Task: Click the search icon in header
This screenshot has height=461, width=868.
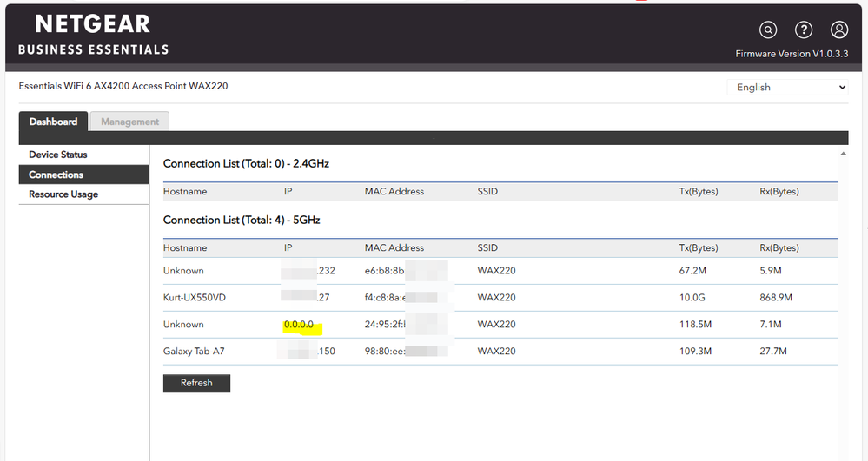Action: (768, 30)
